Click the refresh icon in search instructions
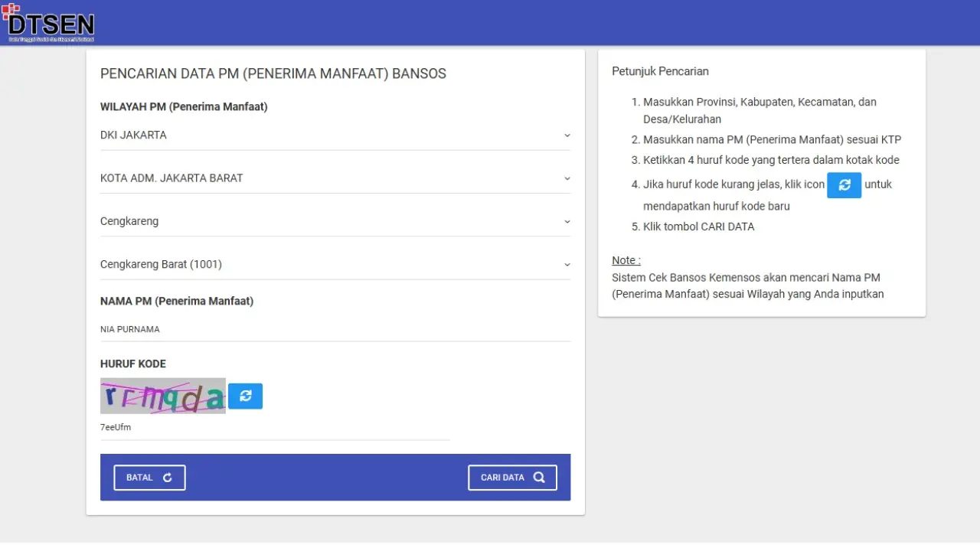This screenshot has width=980, height=551. tap(844, 185)
